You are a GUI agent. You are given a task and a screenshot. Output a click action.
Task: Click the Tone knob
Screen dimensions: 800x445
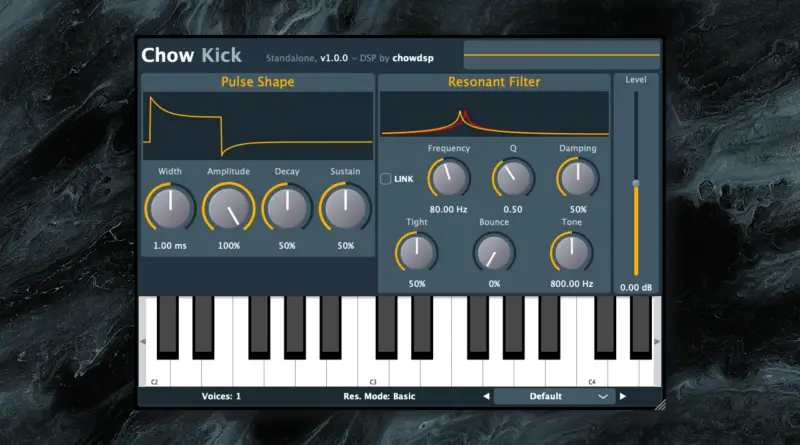tap(571, 253)
